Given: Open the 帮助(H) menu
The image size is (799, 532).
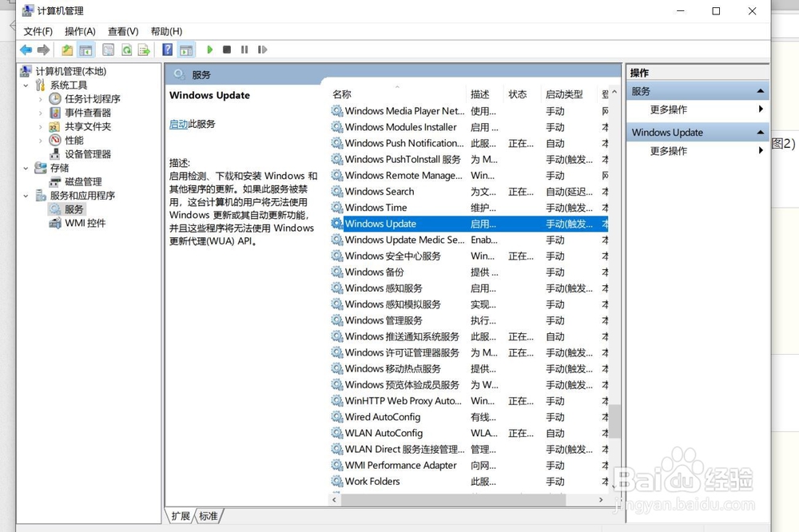Looking at the screenshot, I should 166,32.
